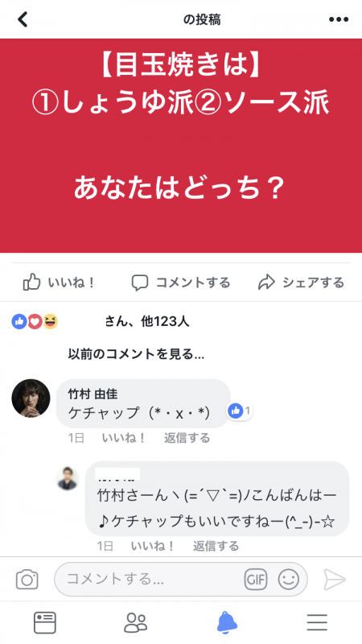Tap the send arrow to post comment
The height and width of the screenshot is (644, 362).
335,580
